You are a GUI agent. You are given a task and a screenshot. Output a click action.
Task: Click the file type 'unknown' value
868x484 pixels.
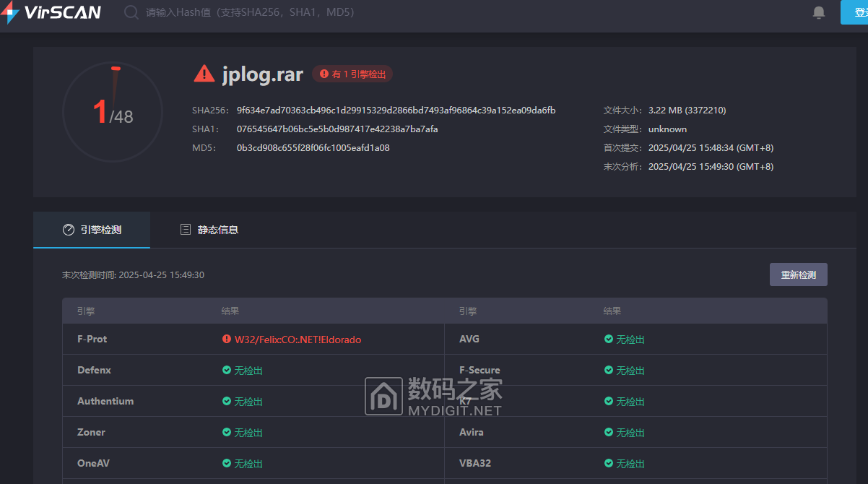(x=667, y=129)
